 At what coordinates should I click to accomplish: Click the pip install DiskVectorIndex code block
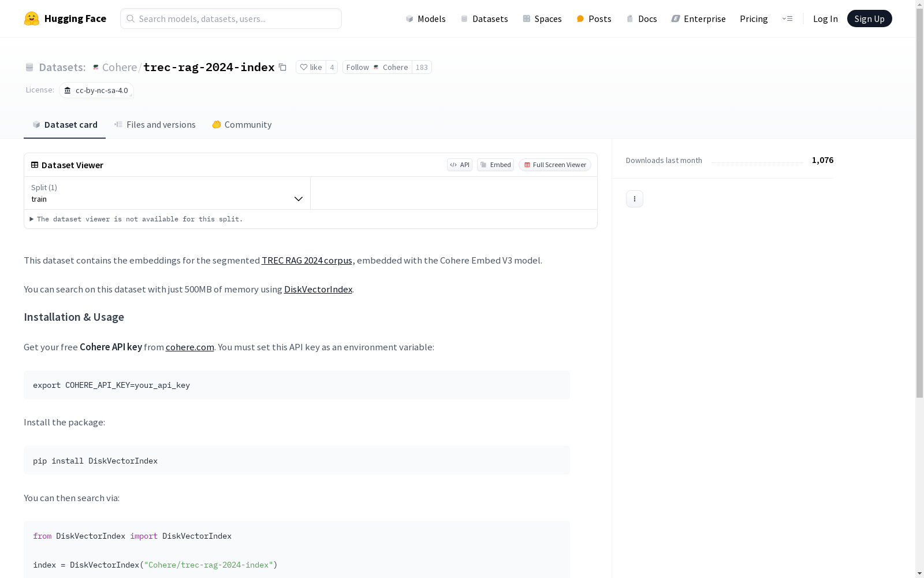tap(297, 460)
